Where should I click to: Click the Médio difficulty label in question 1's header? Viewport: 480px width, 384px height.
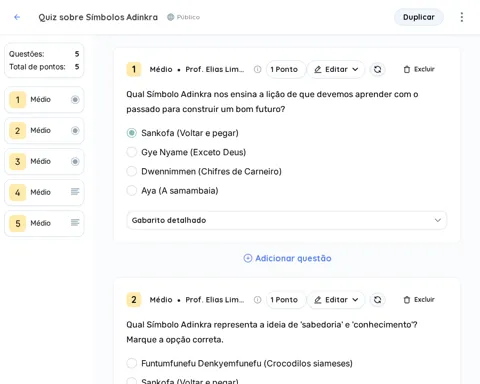(161, 69)
